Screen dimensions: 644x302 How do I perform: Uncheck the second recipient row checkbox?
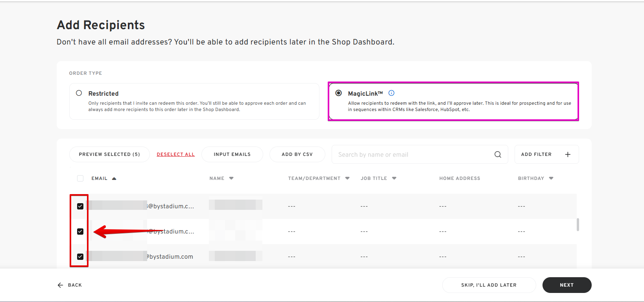click(x=80, y=232)
